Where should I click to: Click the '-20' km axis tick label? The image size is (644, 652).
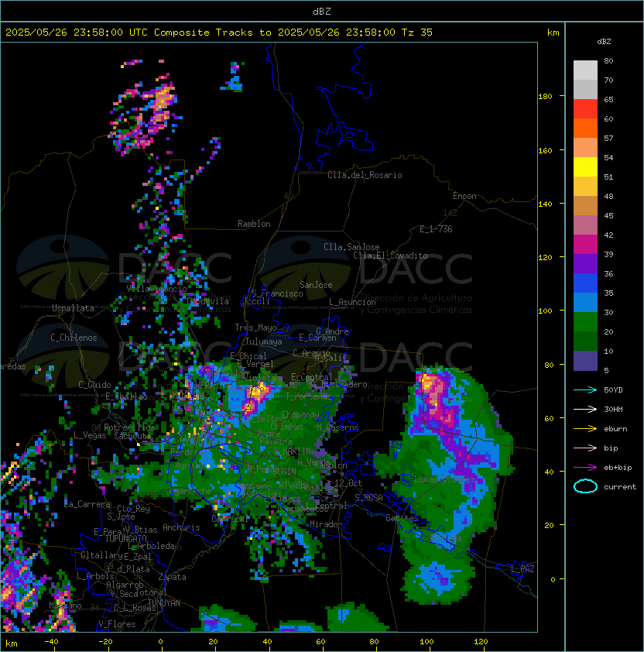pos(105,642)
